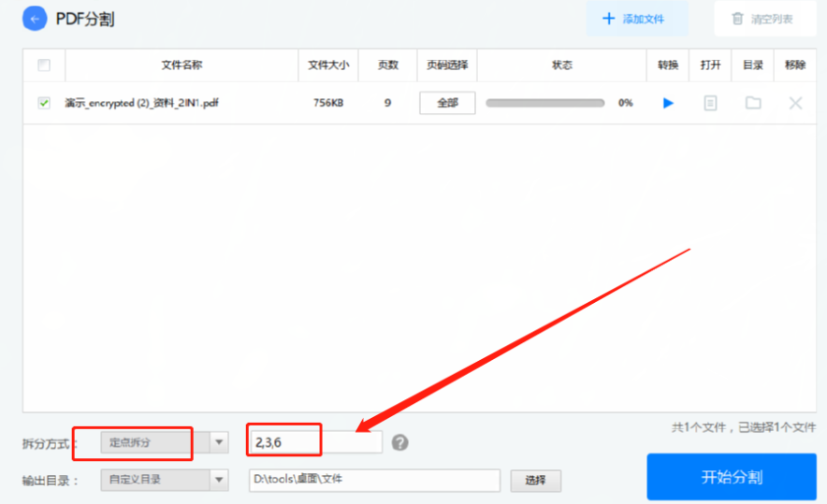
Task: Click the 目录 column header
Action: pyautogui.click(x=753, y=65)
